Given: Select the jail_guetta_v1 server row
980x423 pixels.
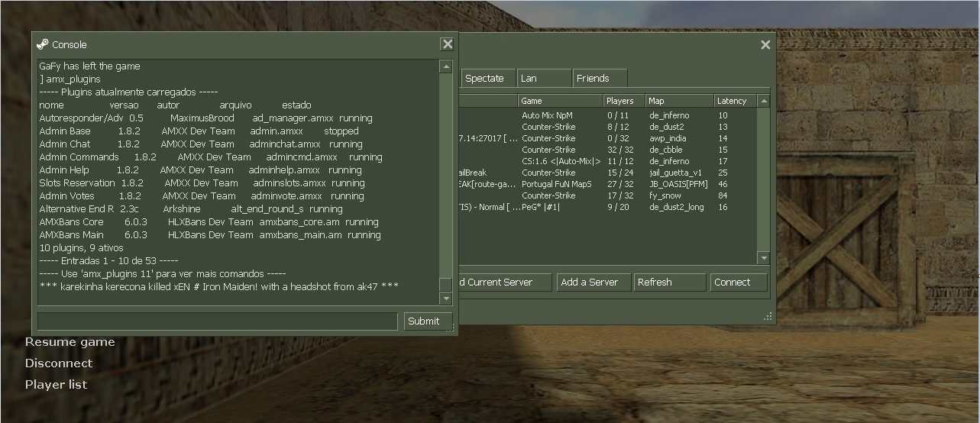Looking at the screenshot, I should (607, 173).
